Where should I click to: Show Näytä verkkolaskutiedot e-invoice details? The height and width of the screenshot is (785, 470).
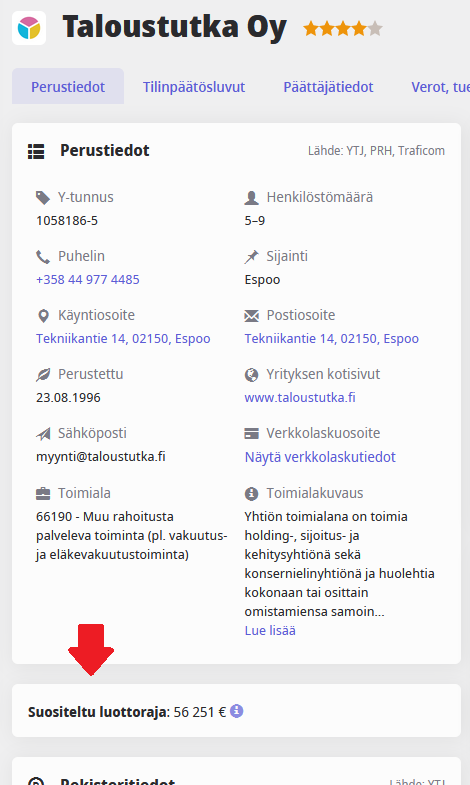coord(320,457)
